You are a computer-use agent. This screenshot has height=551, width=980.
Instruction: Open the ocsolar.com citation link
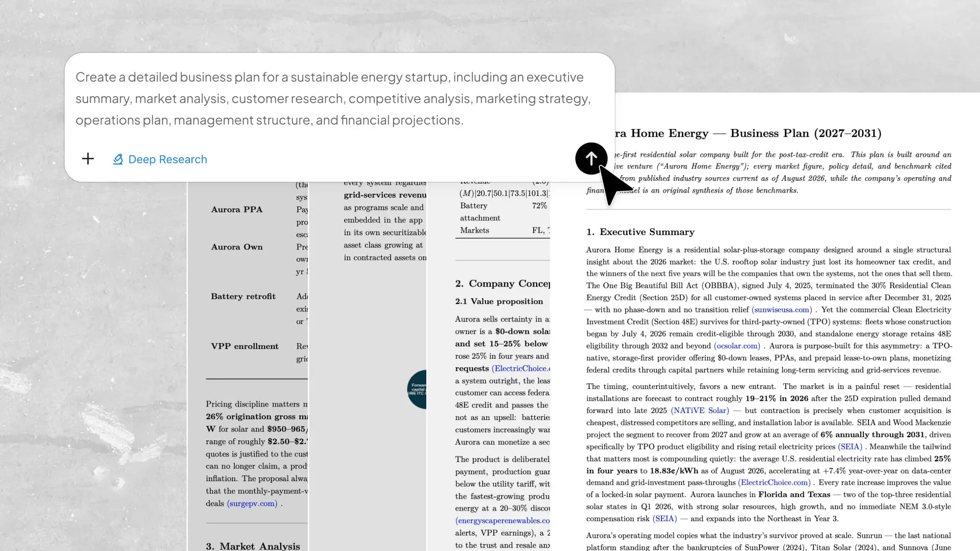click(x=737, y=346)
